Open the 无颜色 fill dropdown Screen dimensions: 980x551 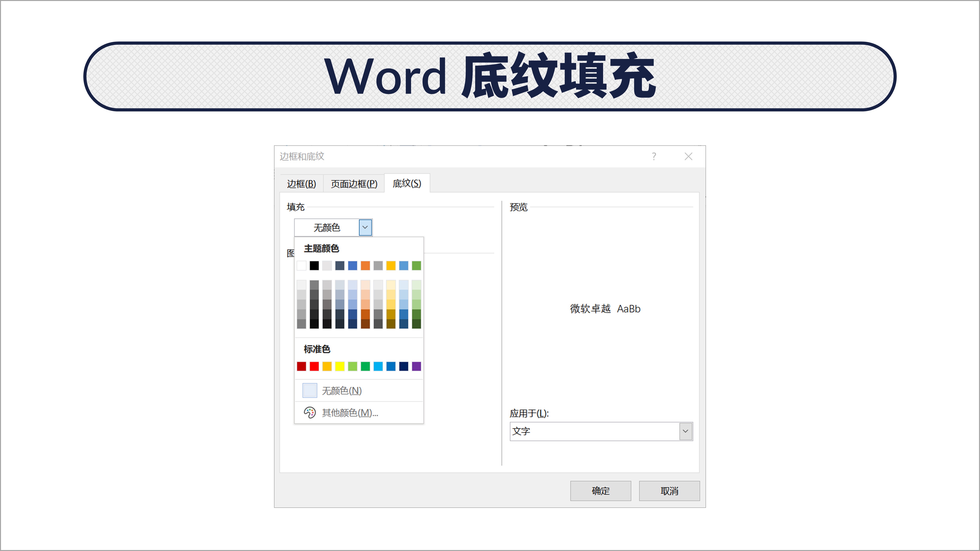coord(364,227)
